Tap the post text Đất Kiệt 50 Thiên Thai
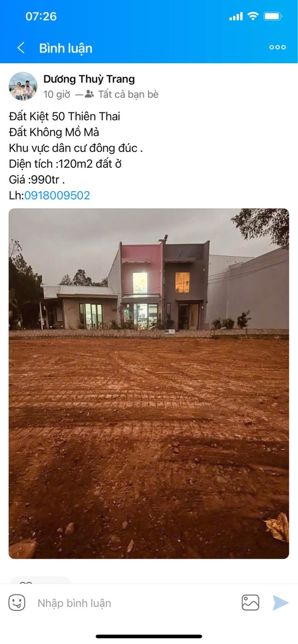 click(x=65, y=117)
